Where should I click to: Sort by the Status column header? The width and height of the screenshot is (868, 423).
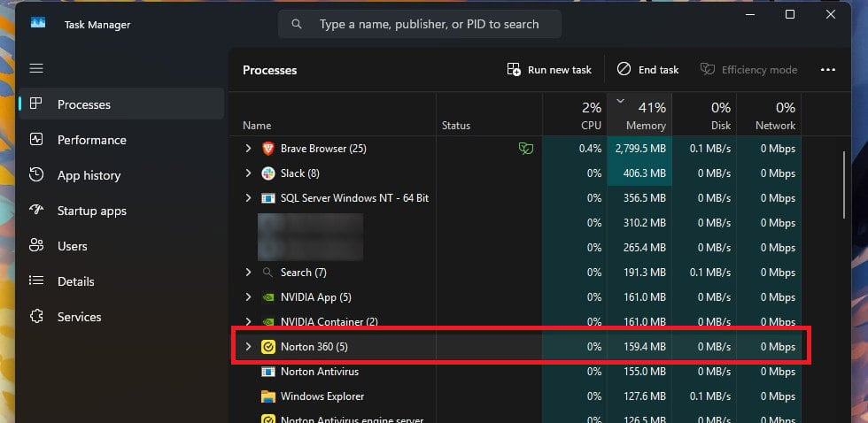pos(489,114)
